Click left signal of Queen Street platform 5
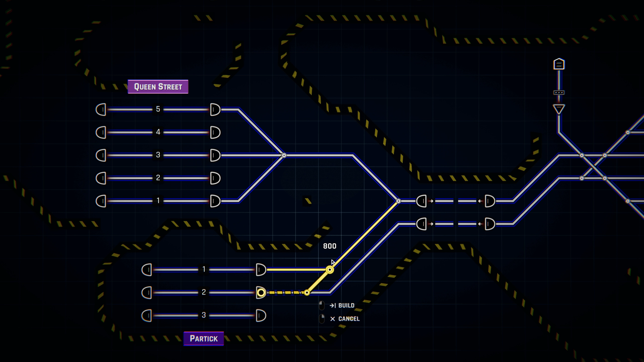The image size is (644, 362). pos(101,110)
